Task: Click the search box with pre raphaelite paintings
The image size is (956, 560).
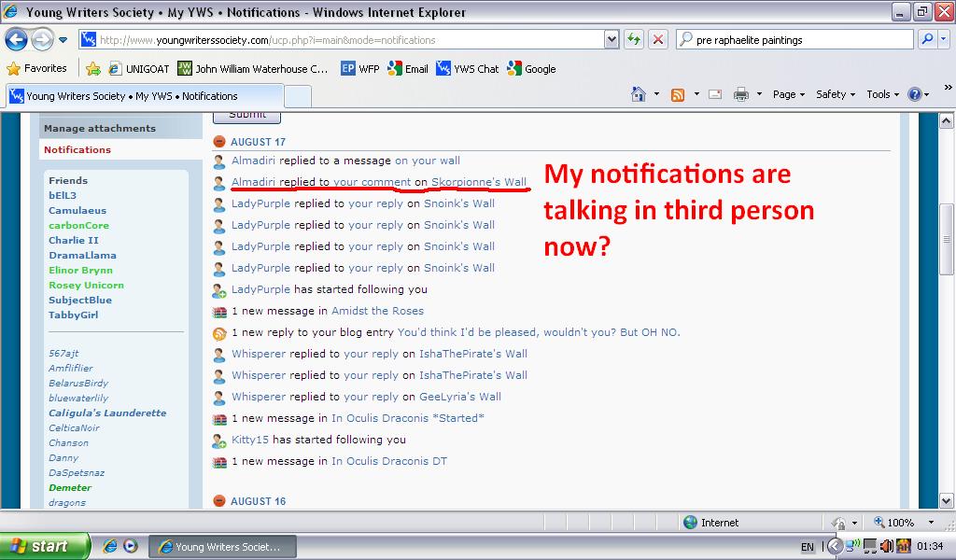Action: [x=794, y=40]
